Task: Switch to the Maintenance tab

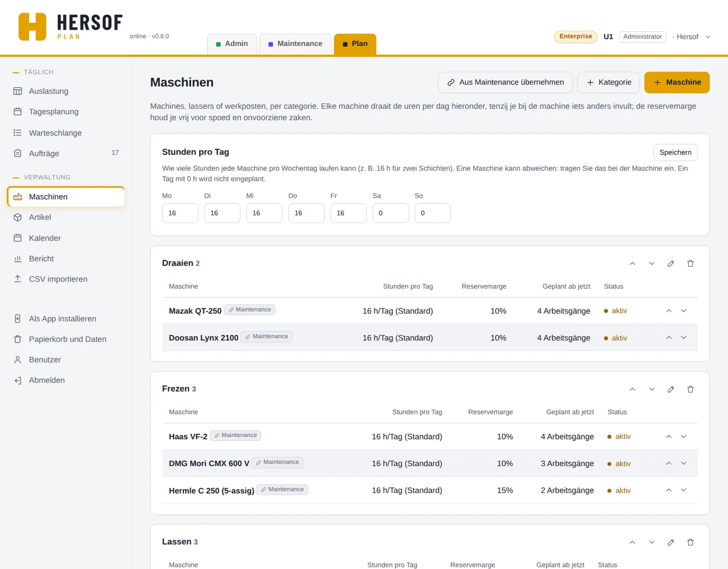Action: [x=295, y=44]
